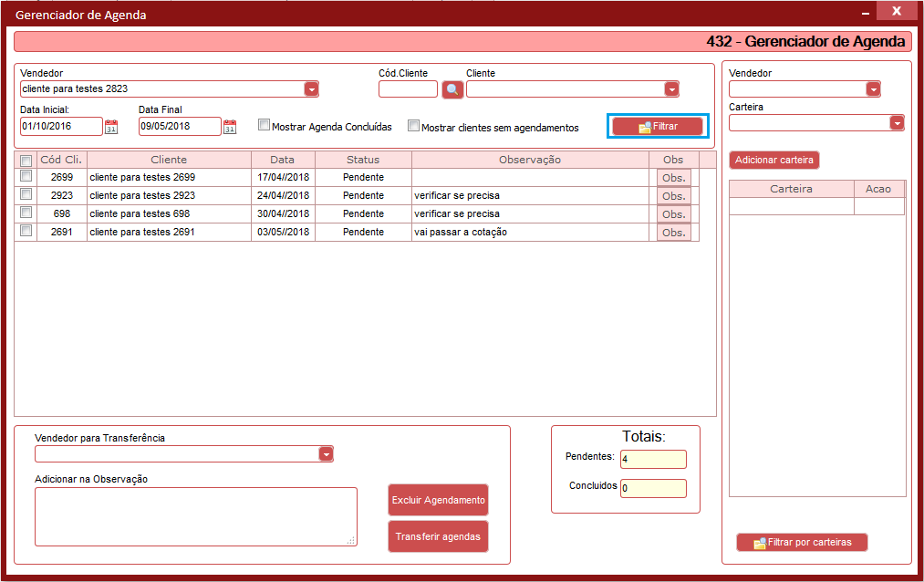Click the client search magnifier icon
Screen dimensions: 924x582
452,89
